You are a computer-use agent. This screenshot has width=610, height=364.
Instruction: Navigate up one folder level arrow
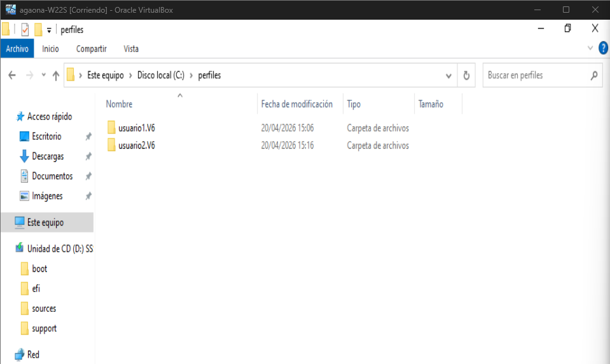(x=56, y=76)
